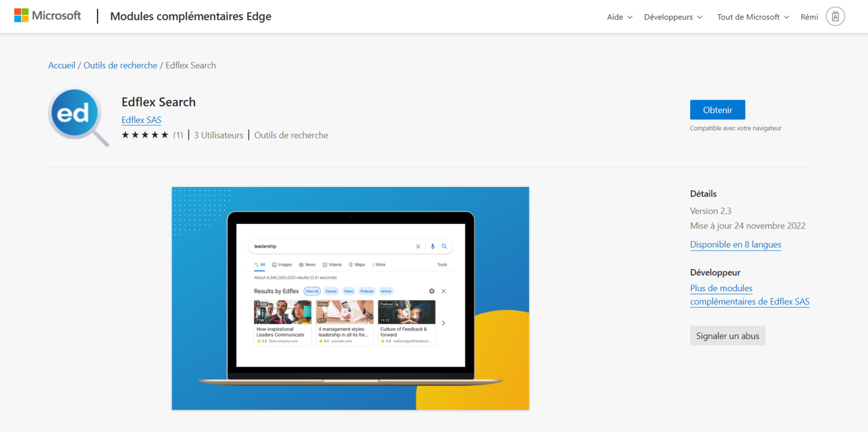Open the Rémi account profile icon
The width and height of the screenshot is (868, 432).
835,16
